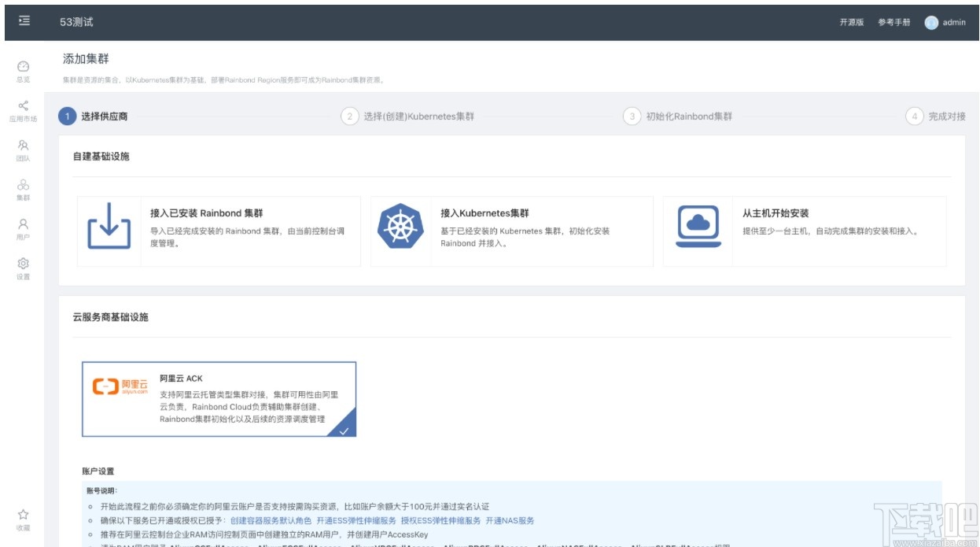
Task: Open the 应用市场 app market icon
Action: [x=24, y=104]
